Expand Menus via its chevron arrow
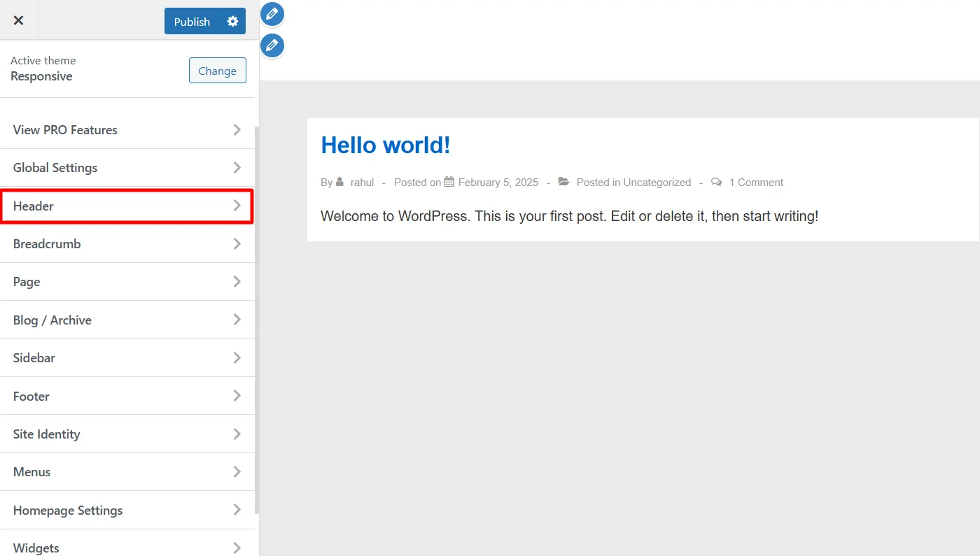The image size is (980, 556). click(237, 472)
